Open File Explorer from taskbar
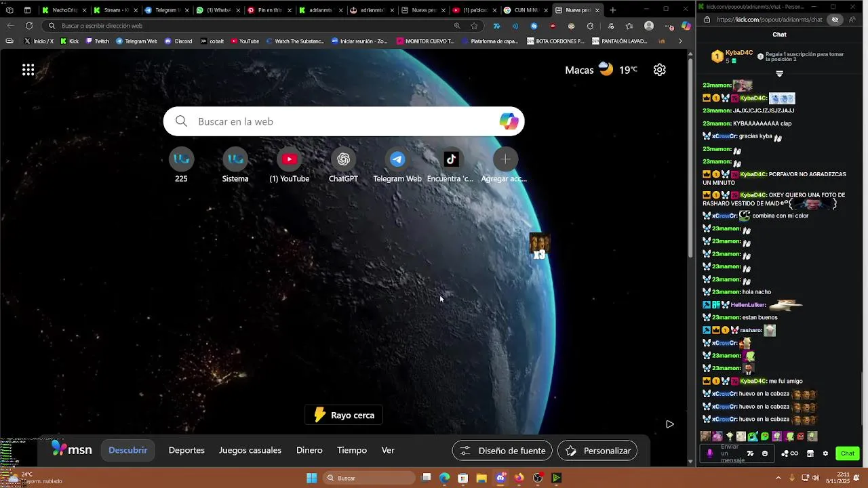868x488 pixels. coord(481,478)
